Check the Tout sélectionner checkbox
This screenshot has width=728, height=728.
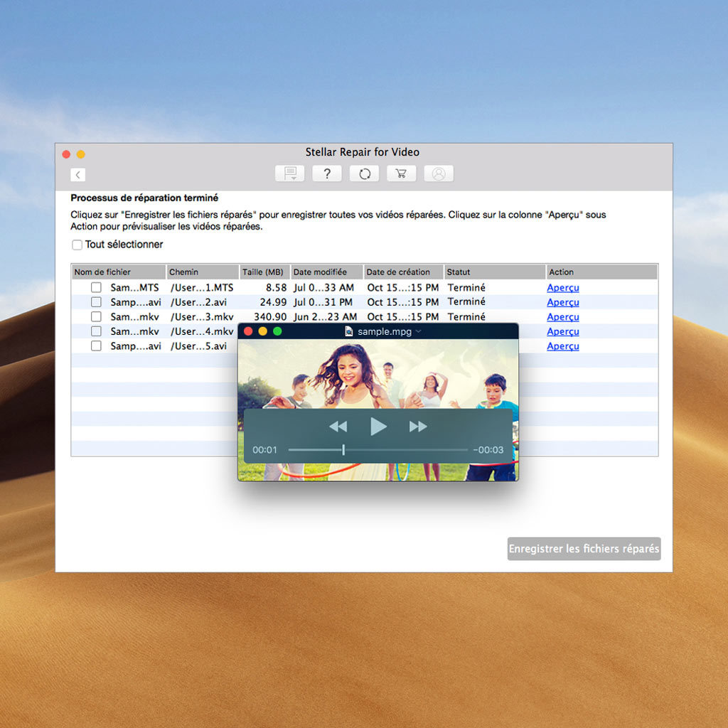[x=77, y=245]
